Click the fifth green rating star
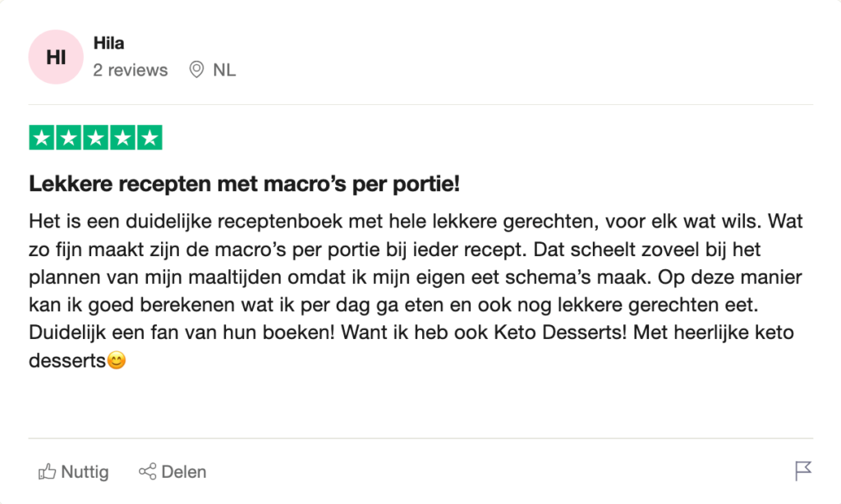This screenshot has width=841, height=504. (149, 138)
